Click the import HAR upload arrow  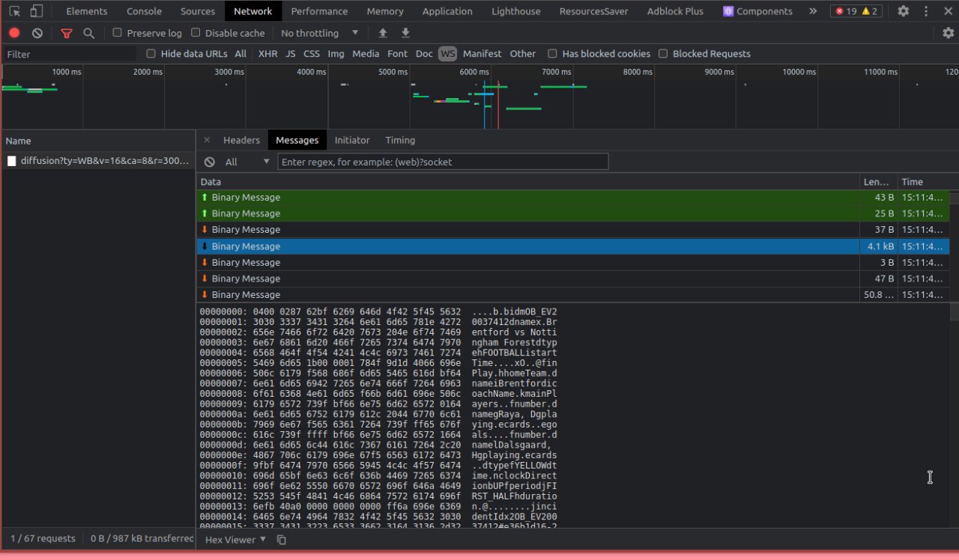click(383, 33)
